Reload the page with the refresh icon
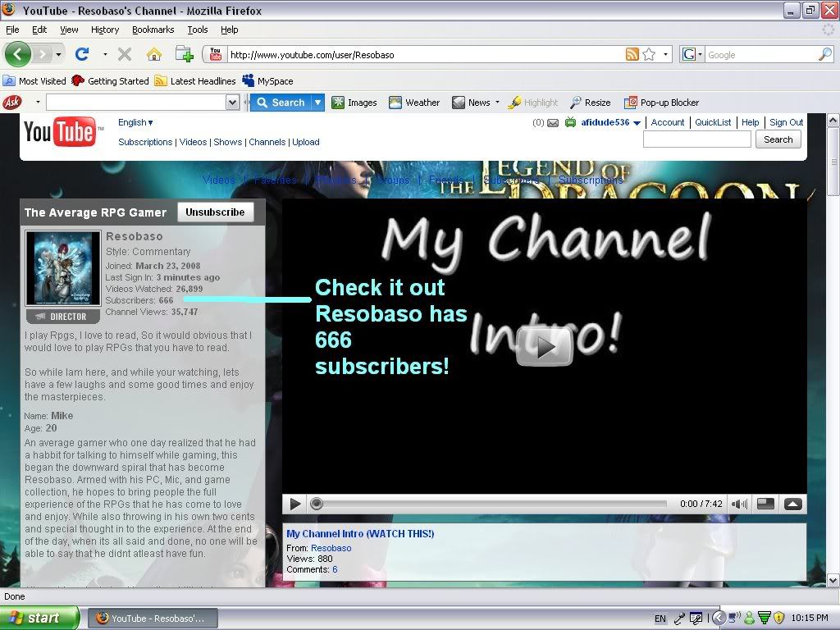 pyautogui.click(x=82, y=54)
